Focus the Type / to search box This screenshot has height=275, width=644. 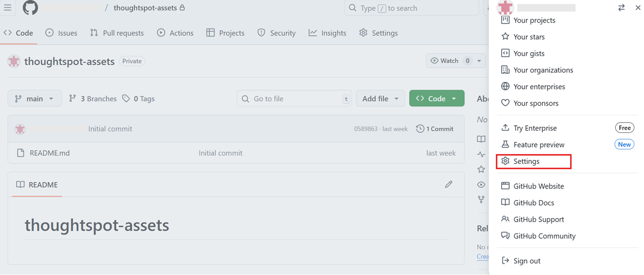[411, 8]
